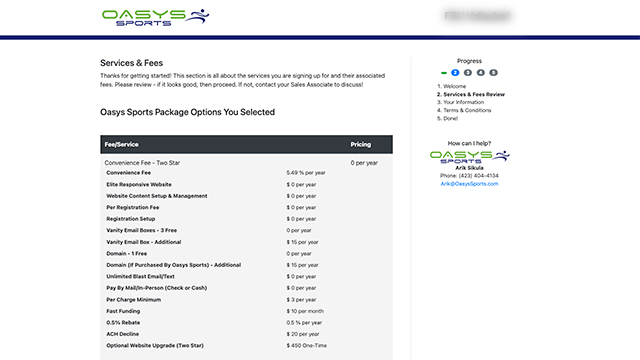Select the 0.5% Rebate label

pyautogui.click(x=123, y=322)
